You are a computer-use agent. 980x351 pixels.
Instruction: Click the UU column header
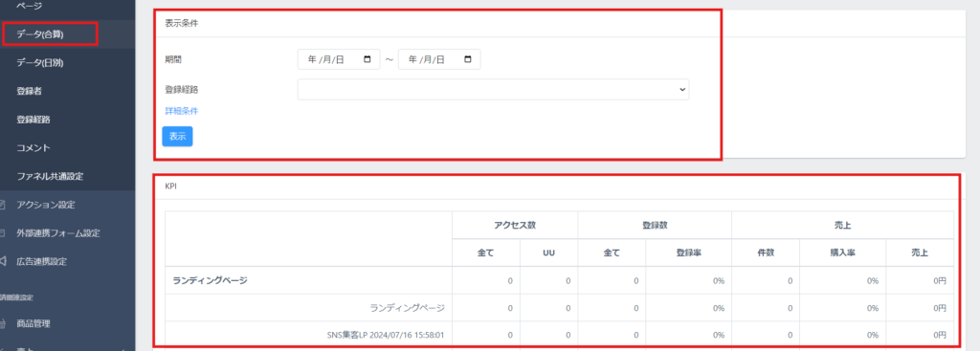click(x=548, y=252)
